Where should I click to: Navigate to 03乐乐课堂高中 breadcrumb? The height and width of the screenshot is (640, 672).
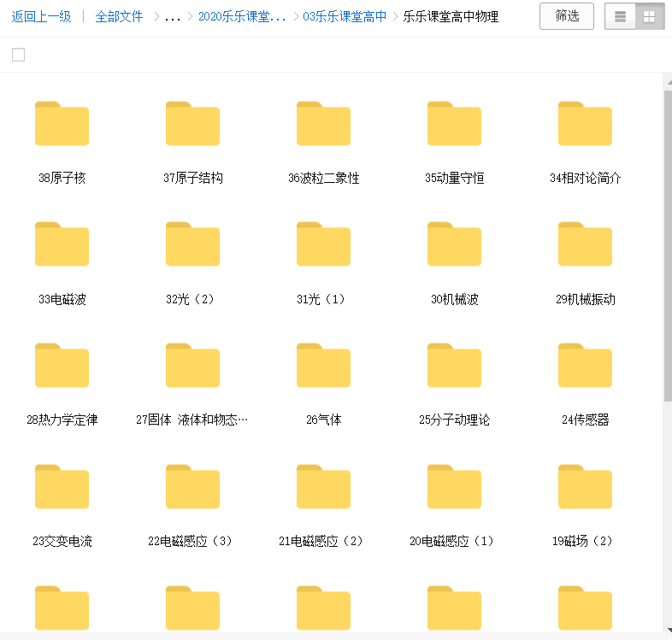pyautogui.click(x=345, y=17)
